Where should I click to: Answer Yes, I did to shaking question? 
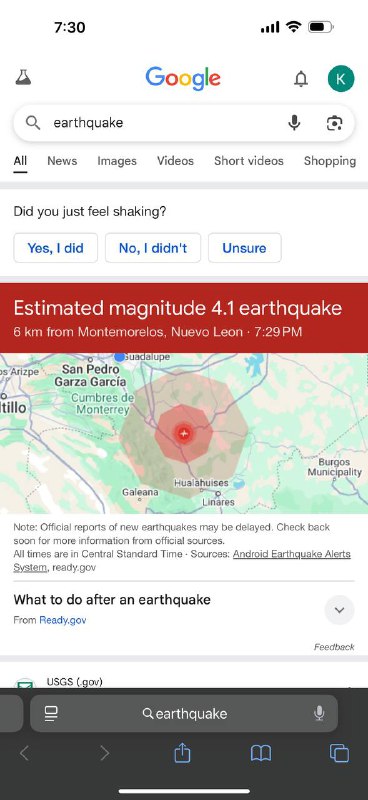pyautogui.click(x=56, y=248)
